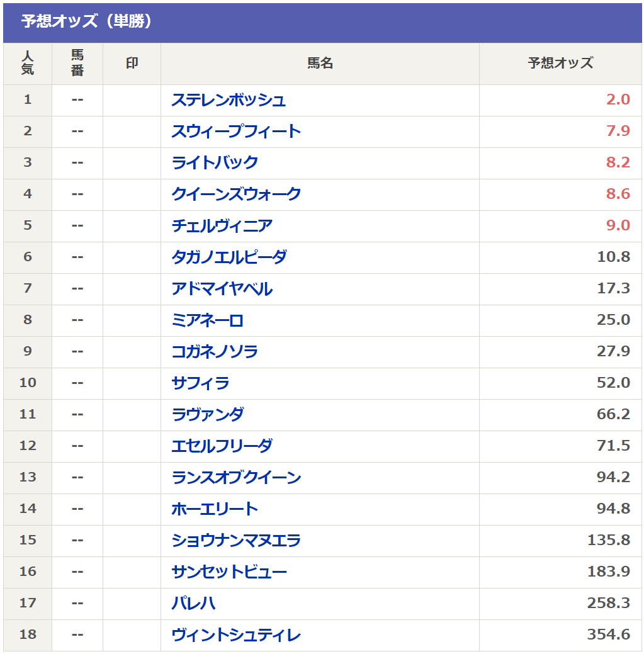Click the アドマイヤベル name link
Viewport: 644px width, 654px height.
(x=222, y=289)
